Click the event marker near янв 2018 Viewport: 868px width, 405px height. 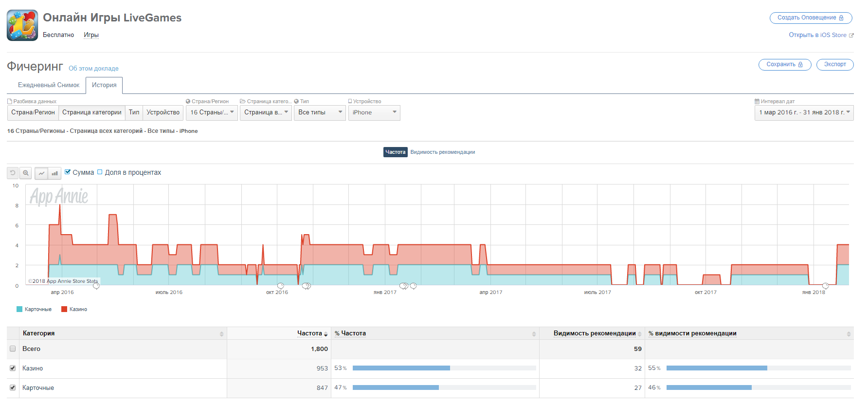tap(825, 286)
